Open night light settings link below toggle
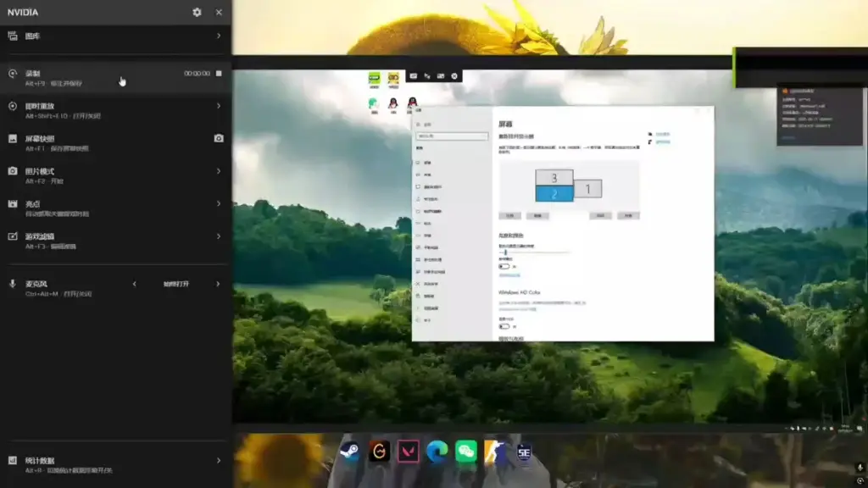The width and height of the screenshot is (868, 488). tap(509, 275)
